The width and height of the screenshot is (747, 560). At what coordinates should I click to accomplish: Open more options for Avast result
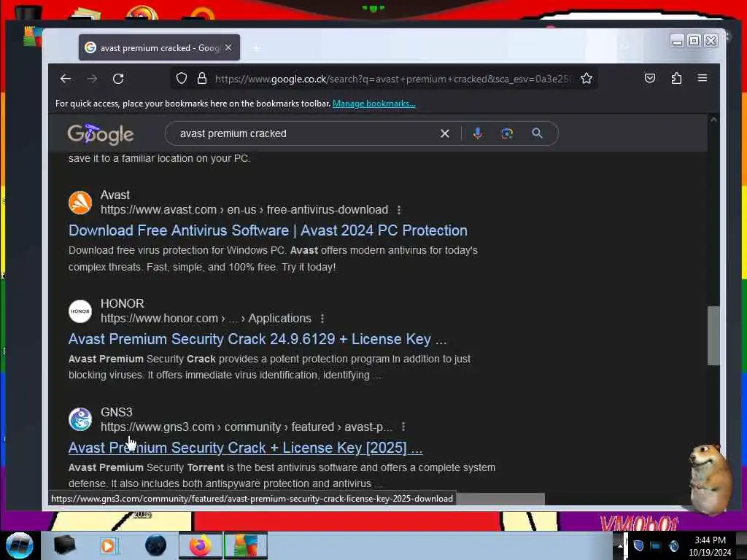tap(399, 210)
